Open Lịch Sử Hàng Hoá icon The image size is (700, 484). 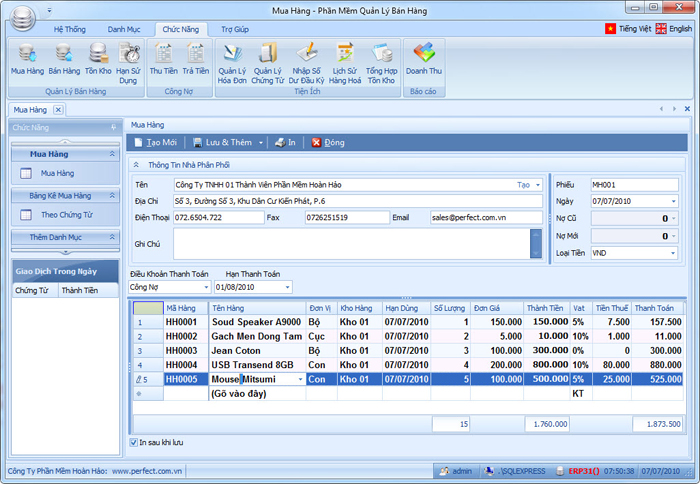pos(344,58)
